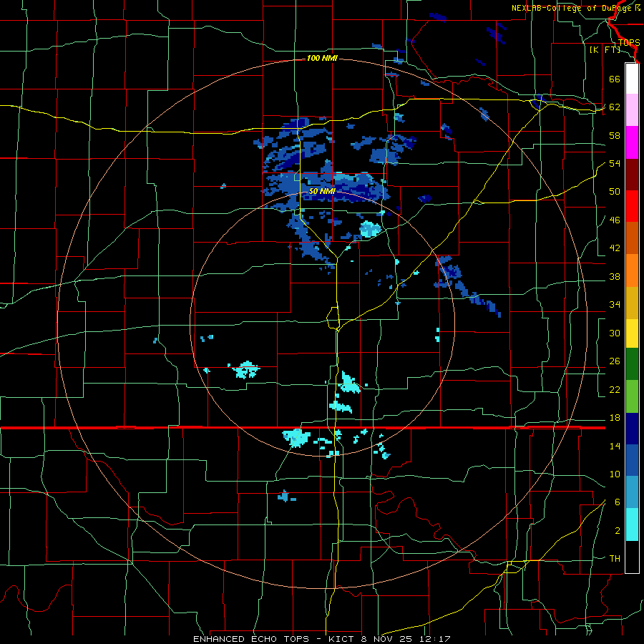Click the KICT radar site identifier
The image size is (644, 644).
pyautogui.click(x=343, y=639)
